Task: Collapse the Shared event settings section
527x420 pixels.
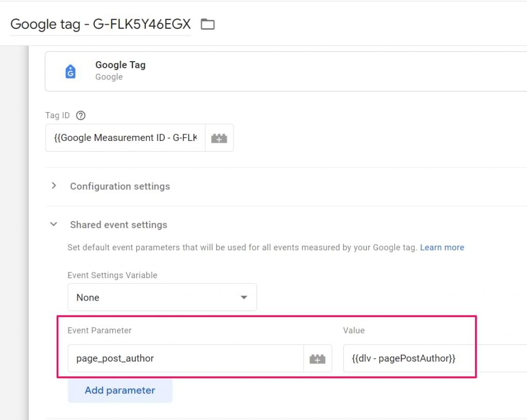Action: coord(54,224)
